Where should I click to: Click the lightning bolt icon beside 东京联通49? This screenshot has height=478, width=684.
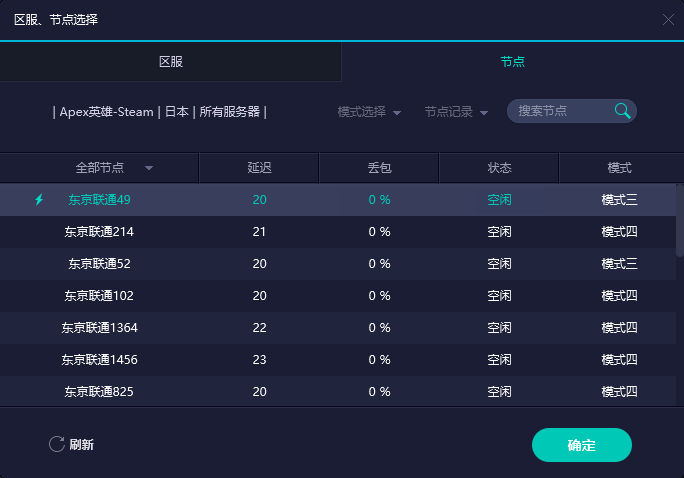click(x=39, y=200)
